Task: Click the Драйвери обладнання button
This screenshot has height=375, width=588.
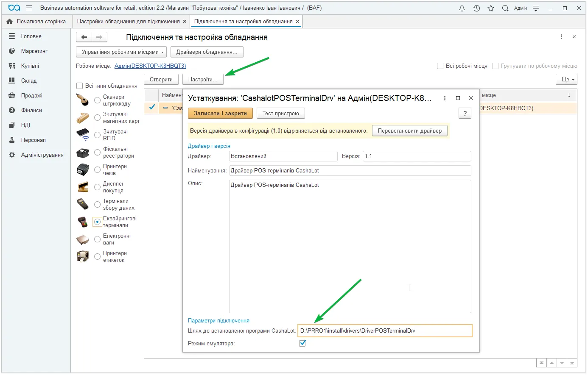Action: [207, 52]
